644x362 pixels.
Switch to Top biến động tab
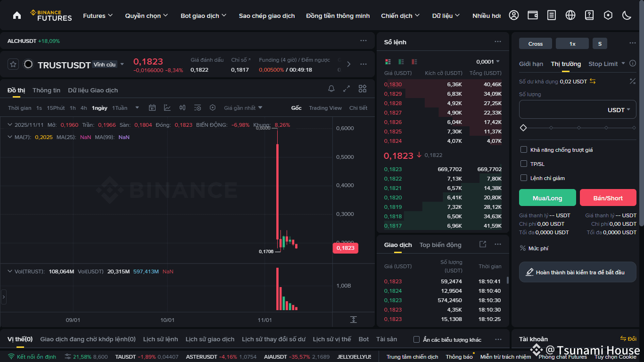click(440, 245)
